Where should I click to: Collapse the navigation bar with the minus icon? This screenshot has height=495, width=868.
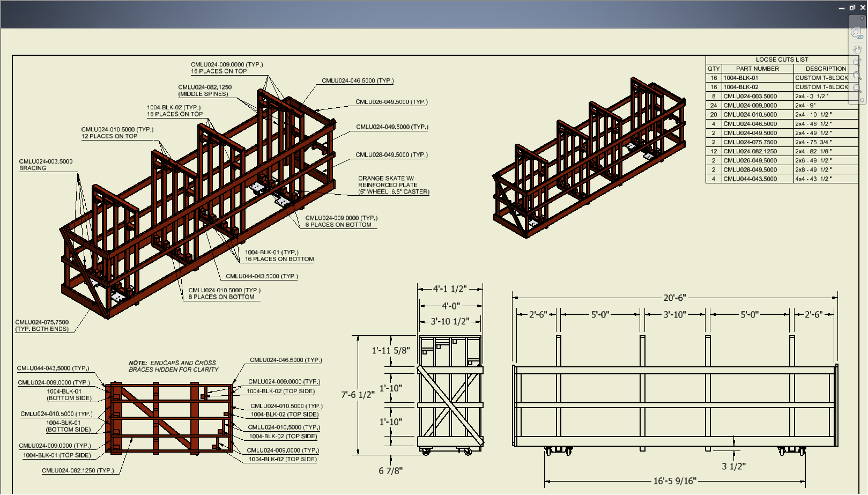coord(862,100)
